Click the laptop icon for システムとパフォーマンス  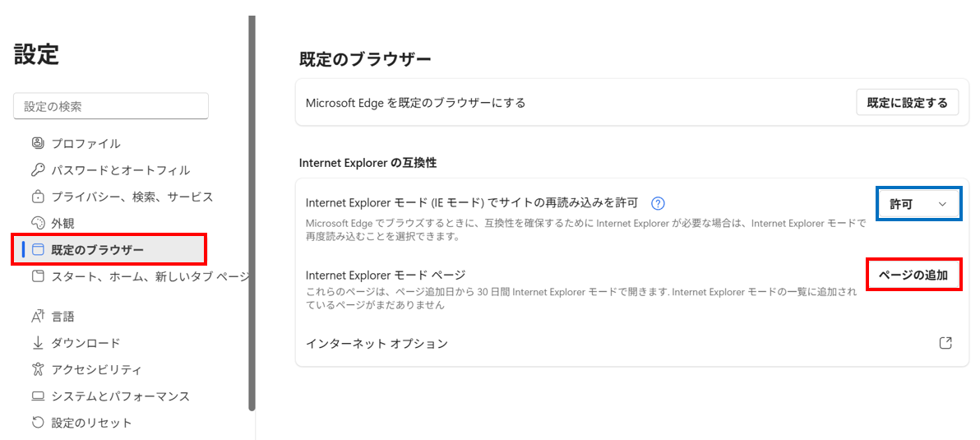coord(38,396)
